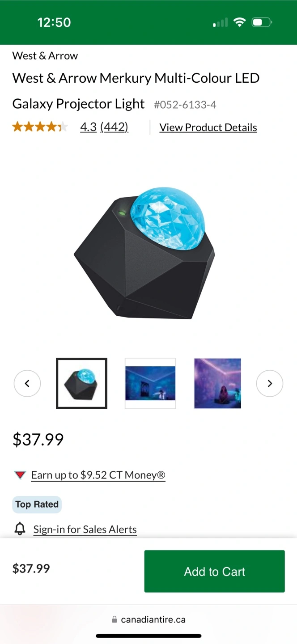Select the blue room projection thumbnail
The height and width of the screenshot is (644, 297).
(150, 383)
